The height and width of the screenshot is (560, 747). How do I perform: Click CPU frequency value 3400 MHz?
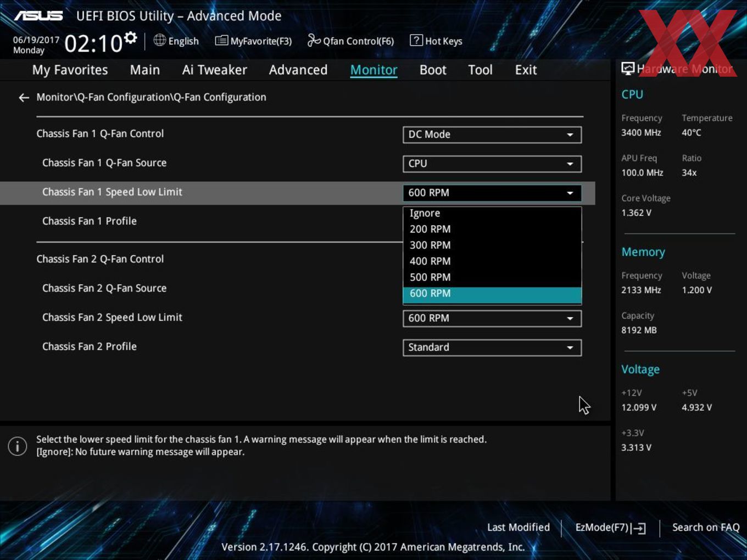[641, 133]
